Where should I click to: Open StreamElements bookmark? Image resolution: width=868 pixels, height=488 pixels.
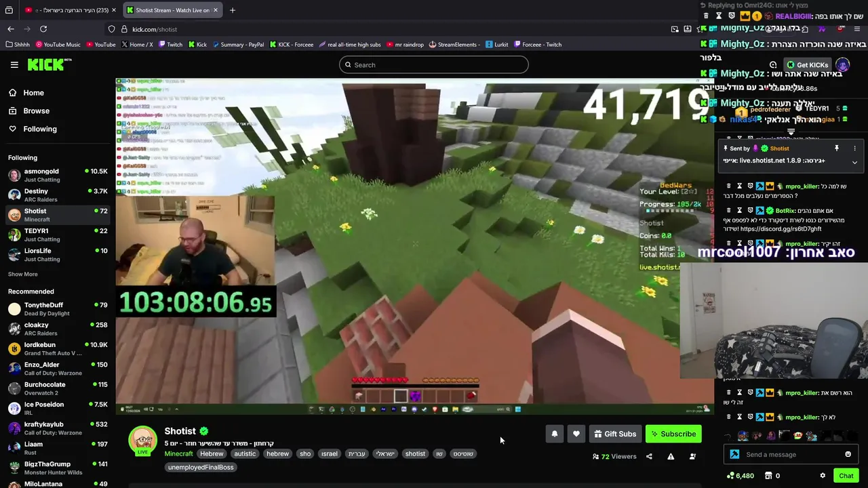click(x=454, y=45)
